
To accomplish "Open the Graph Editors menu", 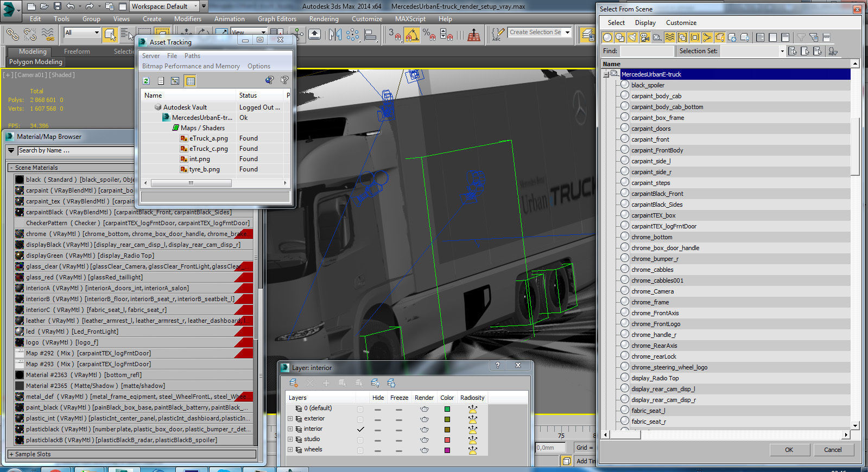I will pos(277,19).
